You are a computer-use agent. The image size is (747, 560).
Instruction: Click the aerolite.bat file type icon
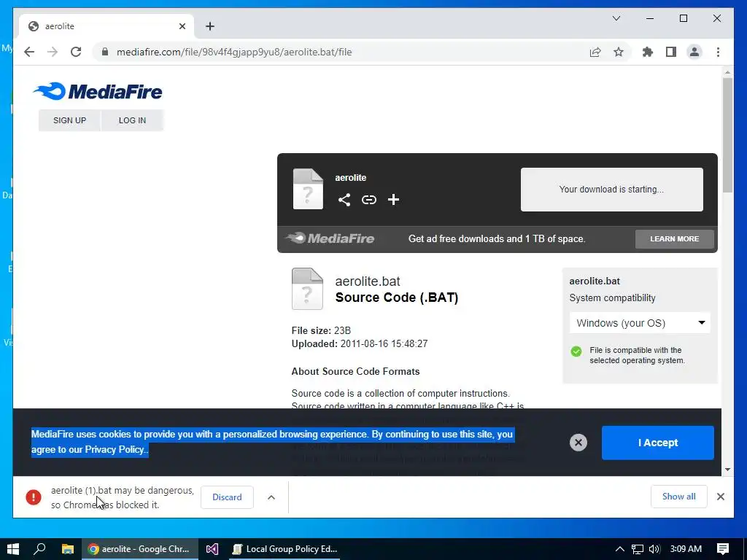[307, 289]
